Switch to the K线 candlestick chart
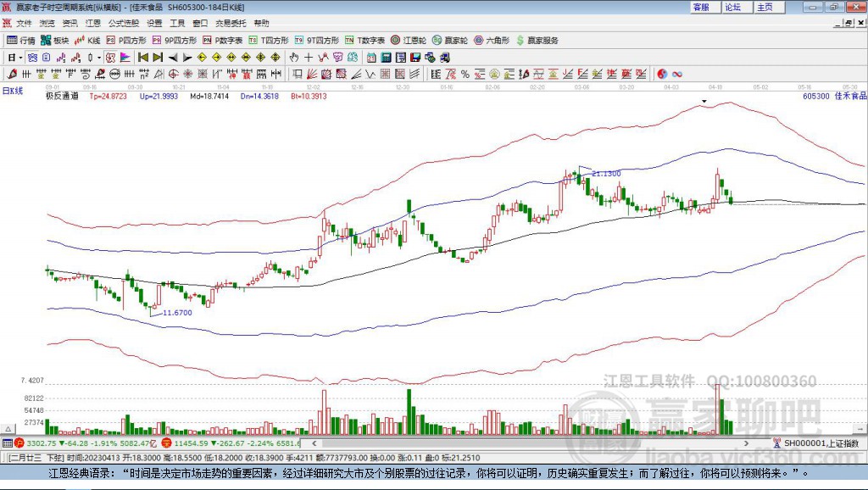The image size is (868, 490). [x=87, y=41]
